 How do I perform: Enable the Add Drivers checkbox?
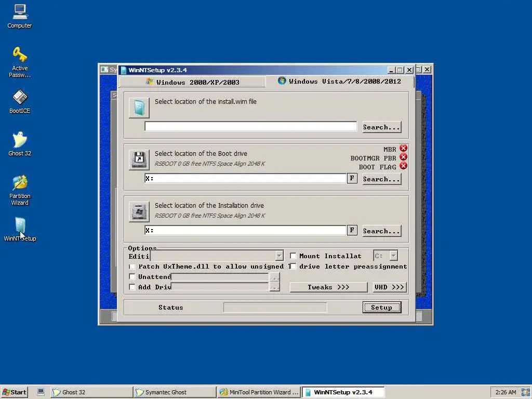(132, 287)
